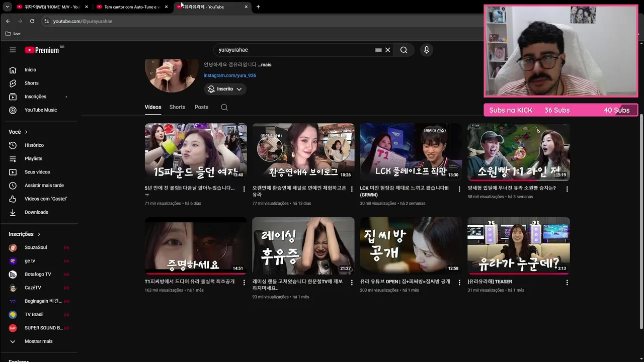Switch to Tem cantor com Auto-Tune tab
Viewport: 644px width, 362px height.
click(132, 7)
